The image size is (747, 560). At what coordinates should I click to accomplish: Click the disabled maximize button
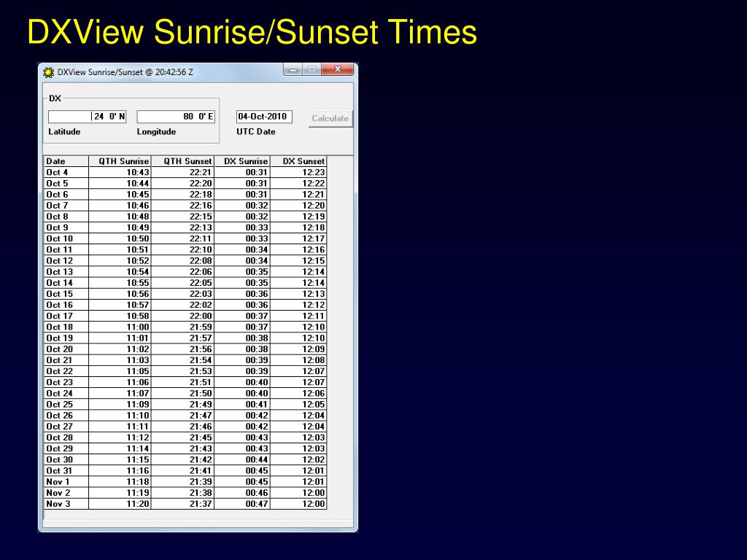click(x=312, y=69)
